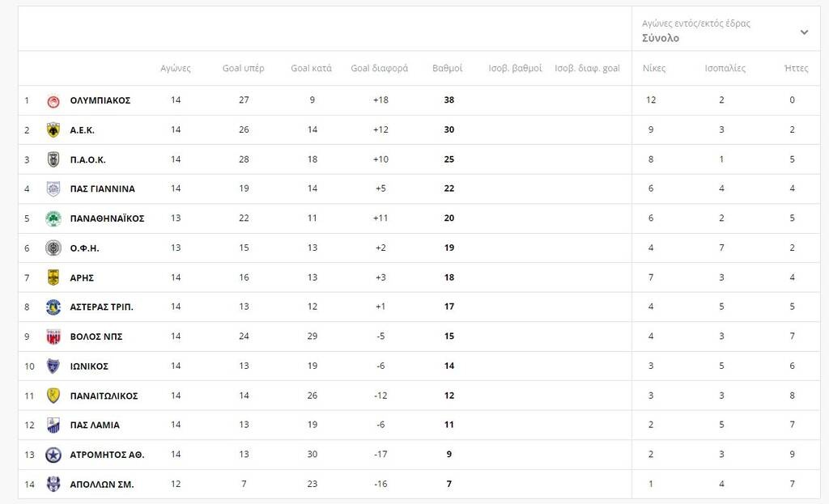The height and width of the screenshot is (504, 829).
Task: Click the Π.Α.Ο.Κ. team badge
Action: pos(53,159)
